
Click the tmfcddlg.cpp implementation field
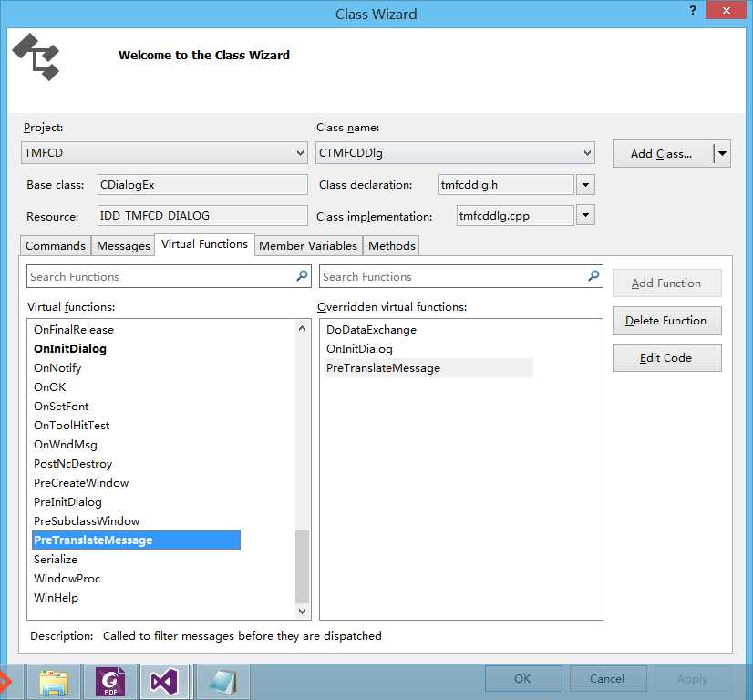pyautogui.click(x=515, y=216)
